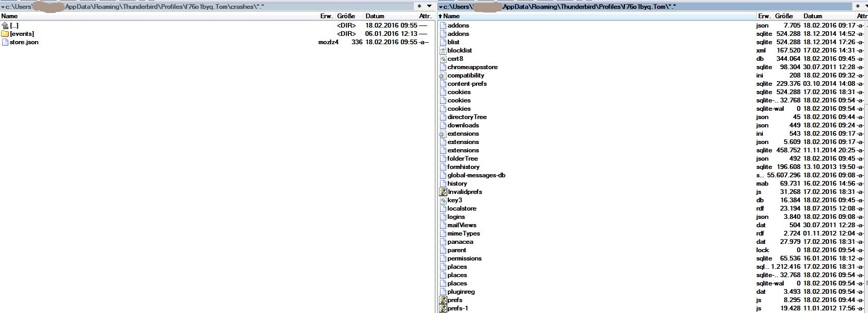Select the addons row with json extension
Viewport: 868px width, 313px height.
pyautogui.click(x=652, y=25)
